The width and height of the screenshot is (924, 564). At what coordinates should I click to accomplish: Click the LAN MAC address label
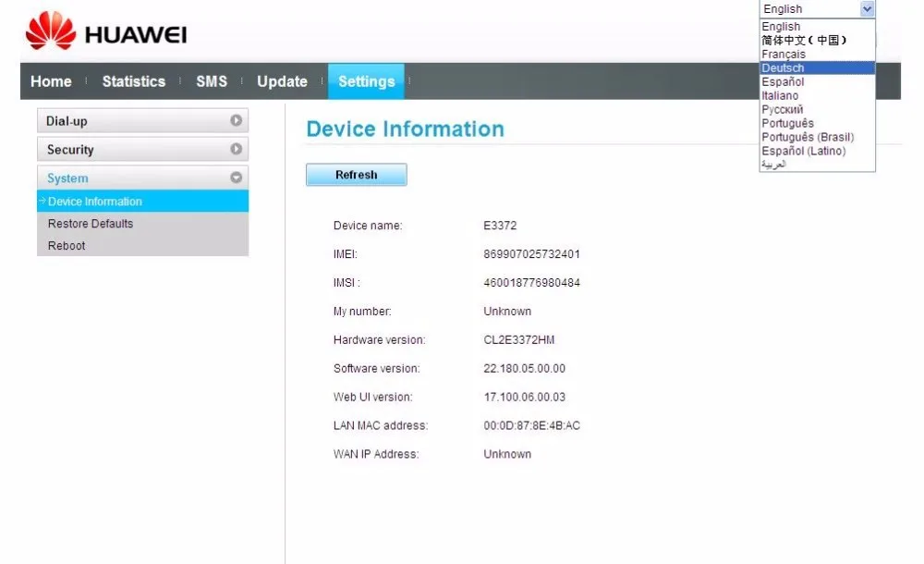pyautogui.click(x=381, y=425)
